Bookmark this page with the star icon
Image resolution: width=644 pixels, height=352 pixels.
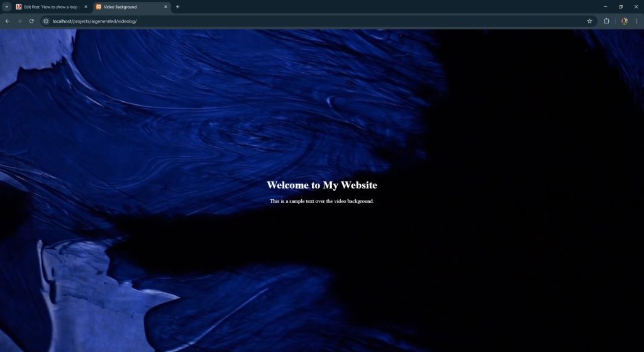tap(589, 21)
